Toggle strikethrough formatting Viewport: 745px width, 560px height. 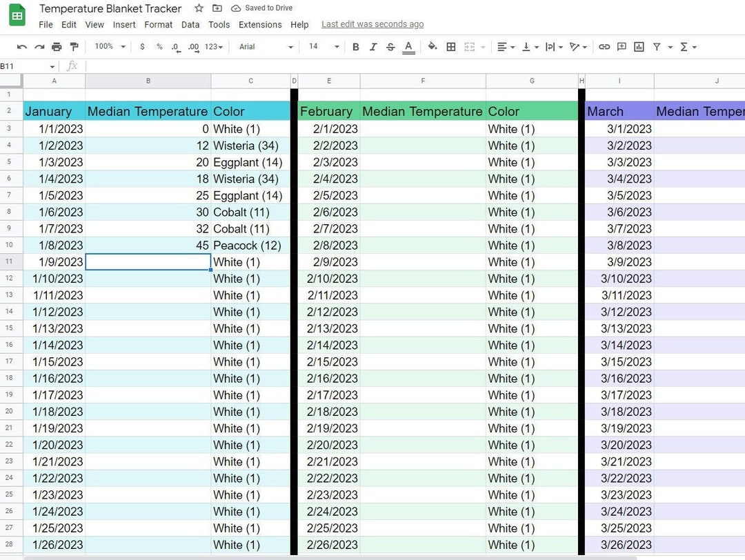pyautogui.click(x=390, y=47)
